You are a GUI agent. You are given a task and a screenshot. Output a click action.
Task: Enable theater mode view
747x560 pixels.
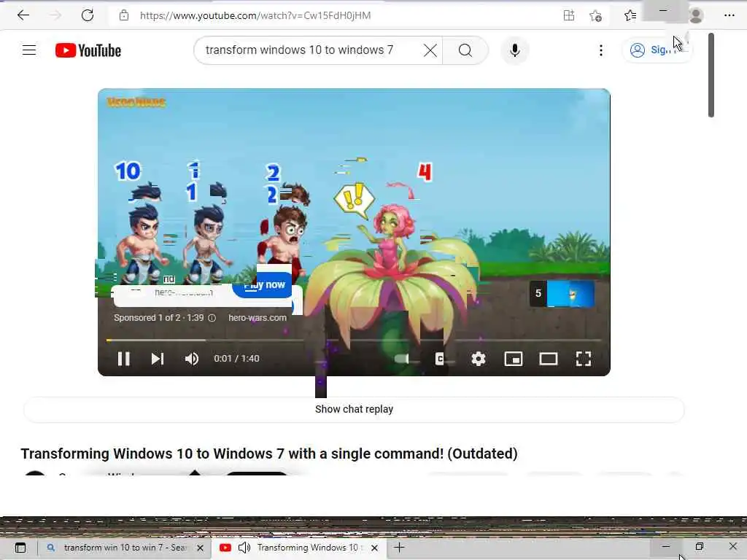(x=549, y=359)
